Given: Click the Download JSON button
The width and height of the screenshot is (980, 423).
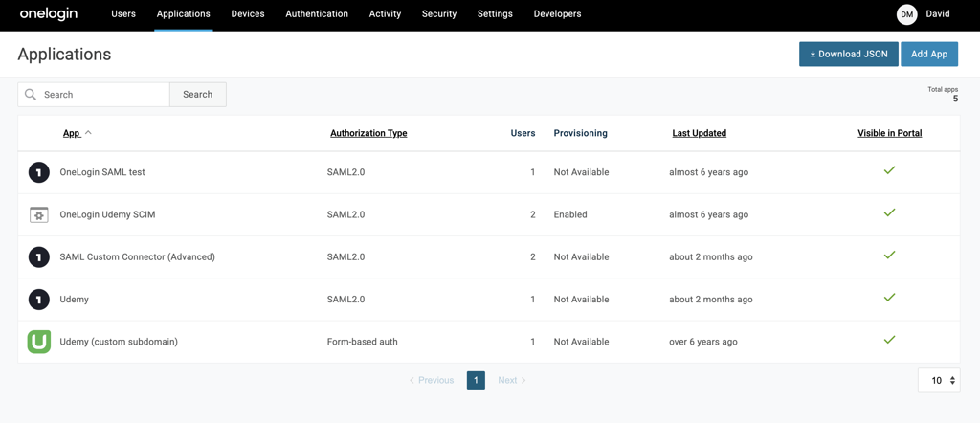Looking at the screenshot, I should tap(849, 54).
